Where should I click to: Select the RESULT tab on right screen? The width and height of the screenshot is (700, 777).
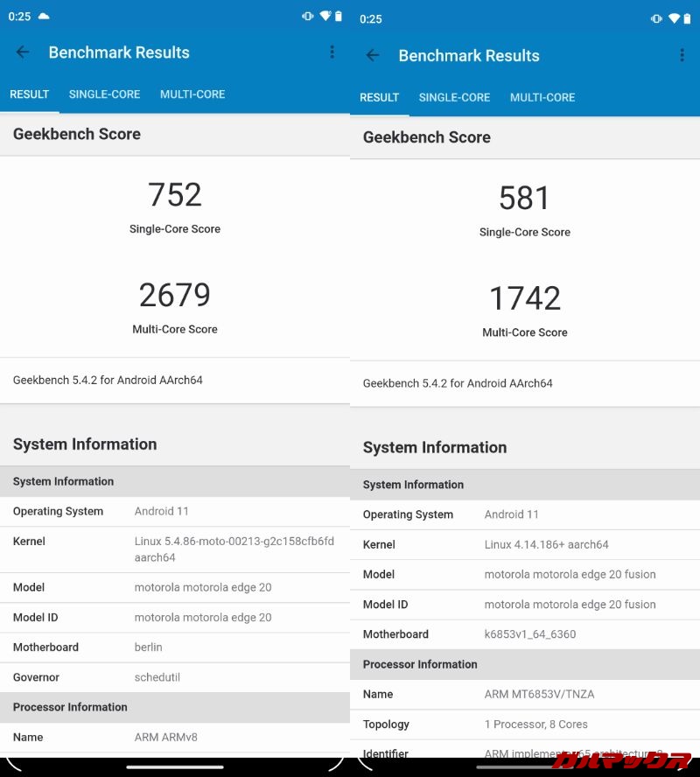pyautogui.click(x=379, y=98)
